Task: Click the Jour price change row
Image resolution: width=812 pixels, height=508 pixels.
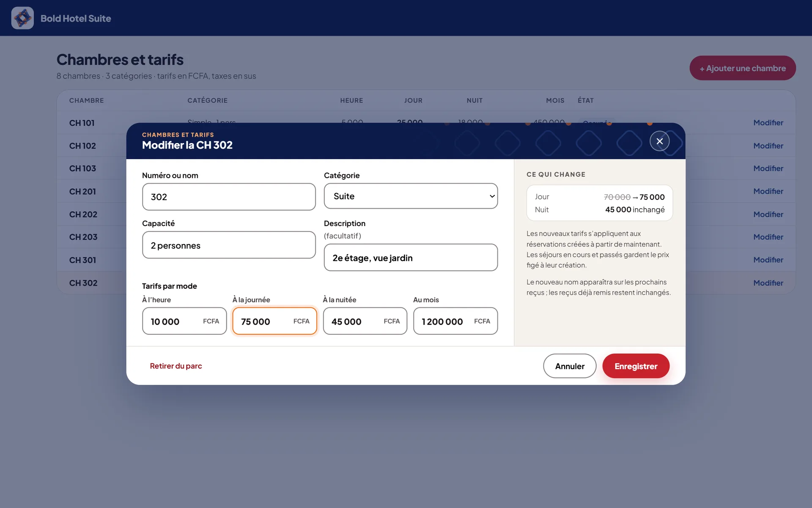Action: pyautogui.click(x=600, y=197)
